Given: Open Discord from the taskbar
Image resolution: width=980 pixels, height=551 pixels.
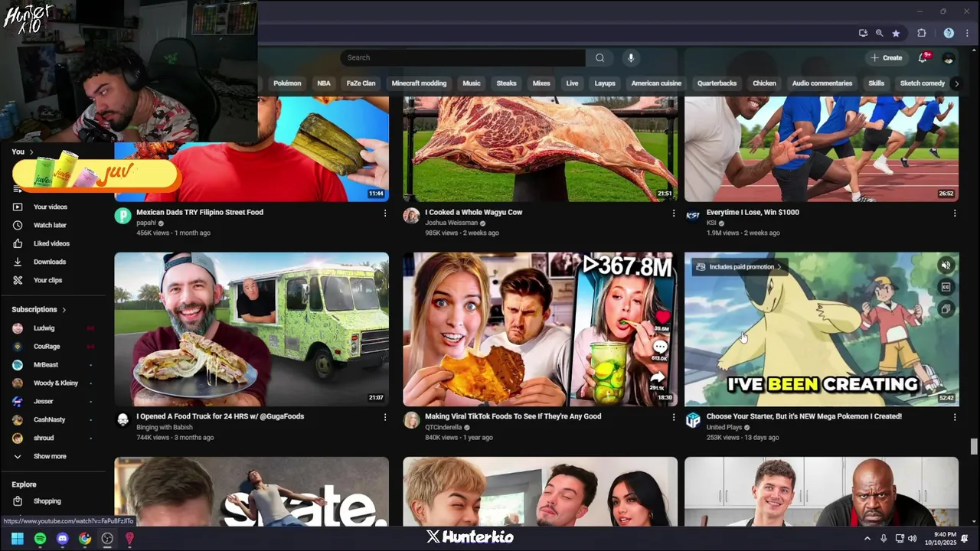Looking at the screenshot, I should (62, 539).
